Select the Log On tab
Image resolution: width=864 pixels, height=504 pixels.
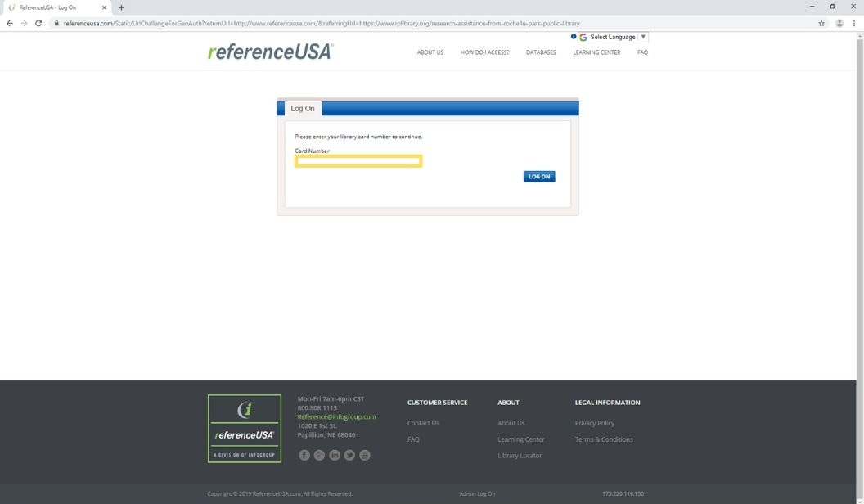coord(303,109)
